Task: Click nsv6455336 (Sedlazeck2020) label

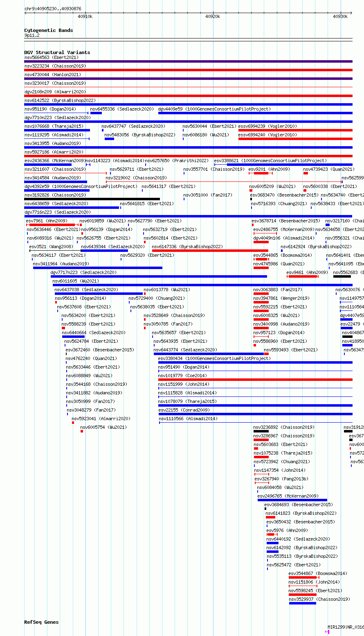Action: tap(122, 109)
